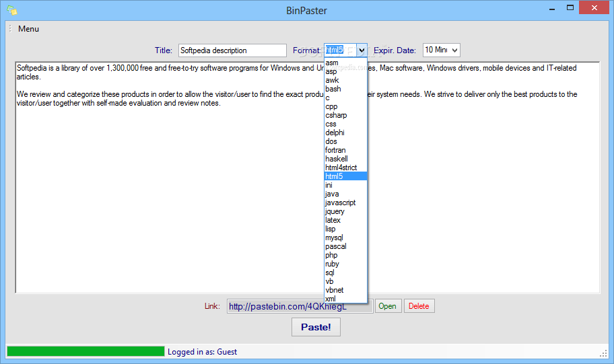Choose asp from the format list
The image size is (614, 364).
click(x=345, y=71)
